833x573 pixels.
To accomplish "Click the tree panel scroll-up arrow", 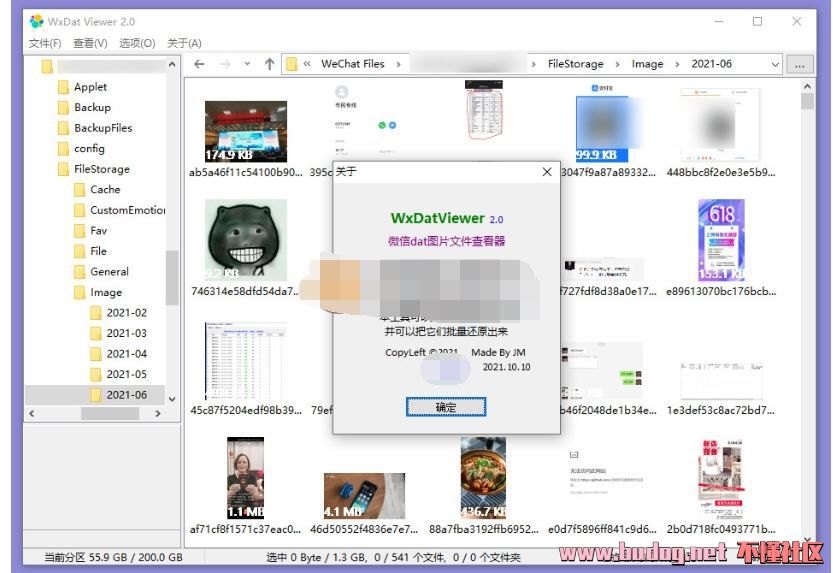I will pos(172,64).
